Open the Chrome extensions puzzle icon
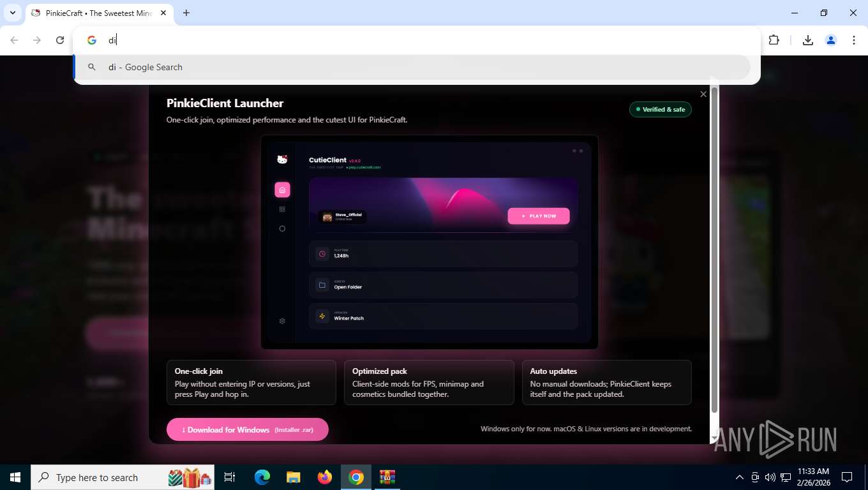868x490 pixels. point(774,40)
